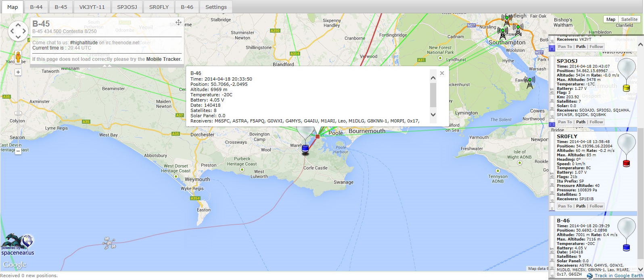Select the Street View pegman icon
This screenshot has height=280, width=644.
(18, 57)
